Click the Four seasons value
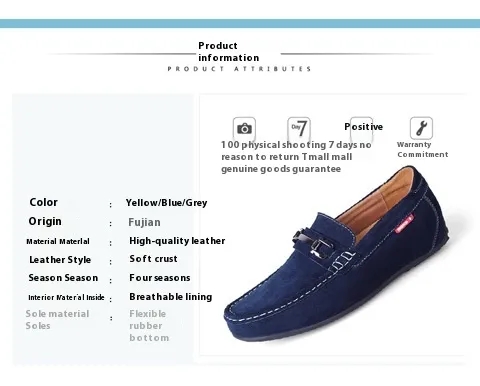480x386 pixels. (160, 278)
